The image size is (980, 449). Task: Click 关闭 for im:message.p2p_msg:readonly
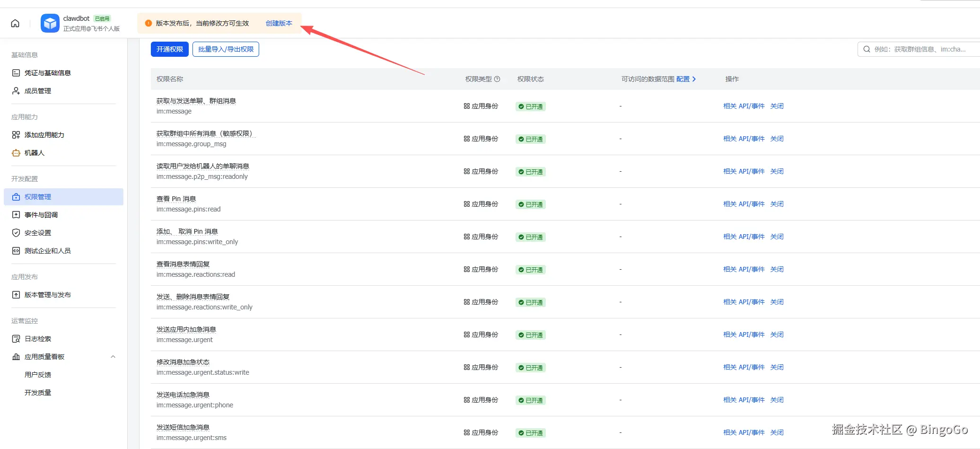coord(777,171)
